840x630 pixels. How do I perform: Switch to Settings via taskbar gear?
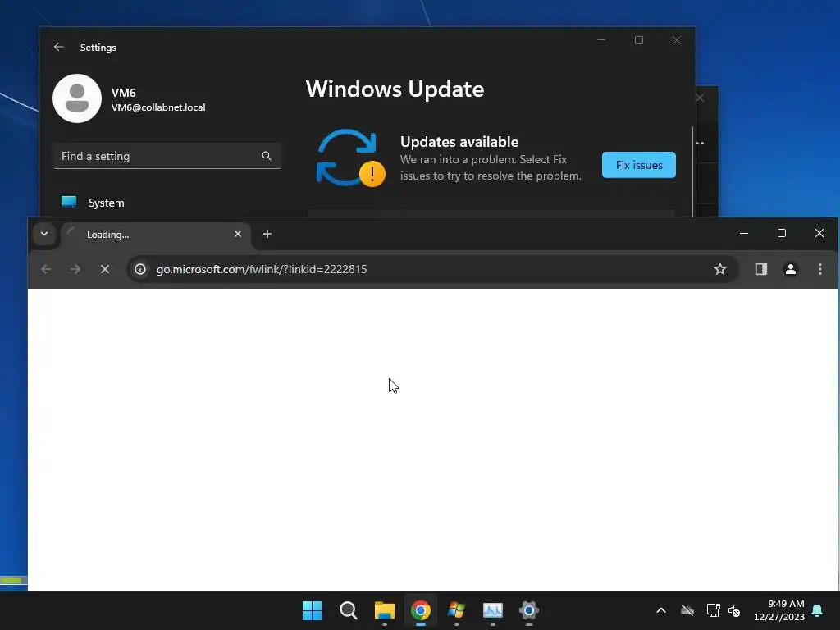click(x=529, y=610)
